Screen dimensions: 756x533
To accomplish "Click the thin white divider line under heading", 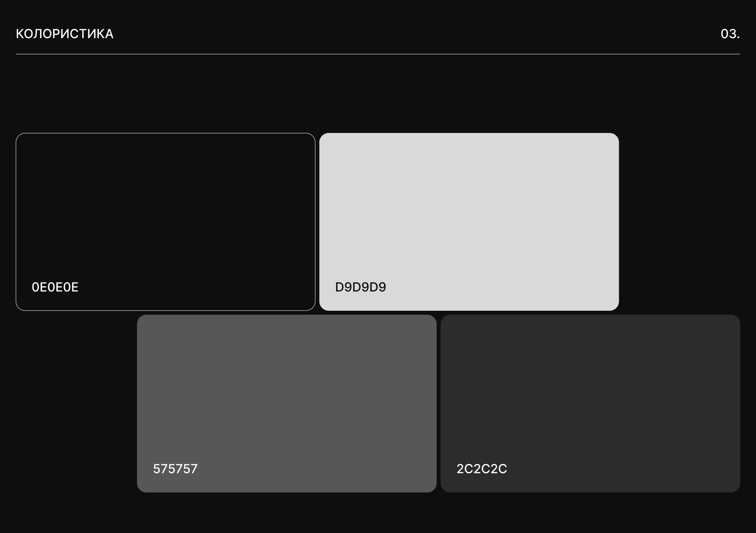I will click(378, 54).
